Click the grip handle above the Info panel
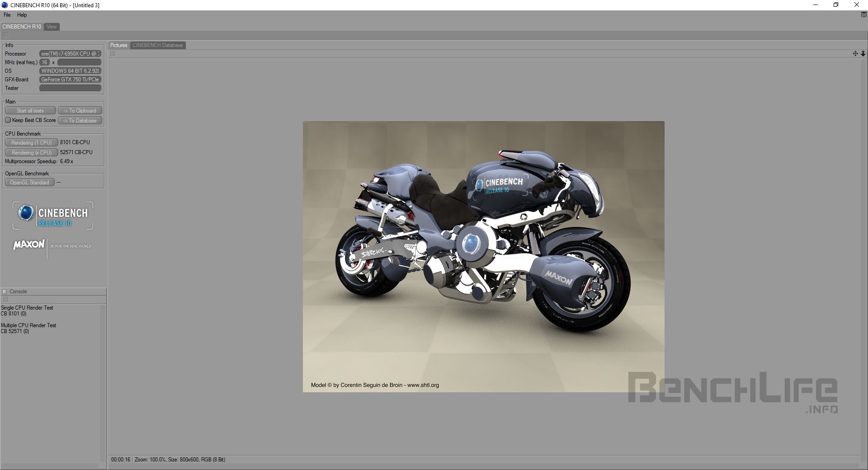 pos(5,35)
